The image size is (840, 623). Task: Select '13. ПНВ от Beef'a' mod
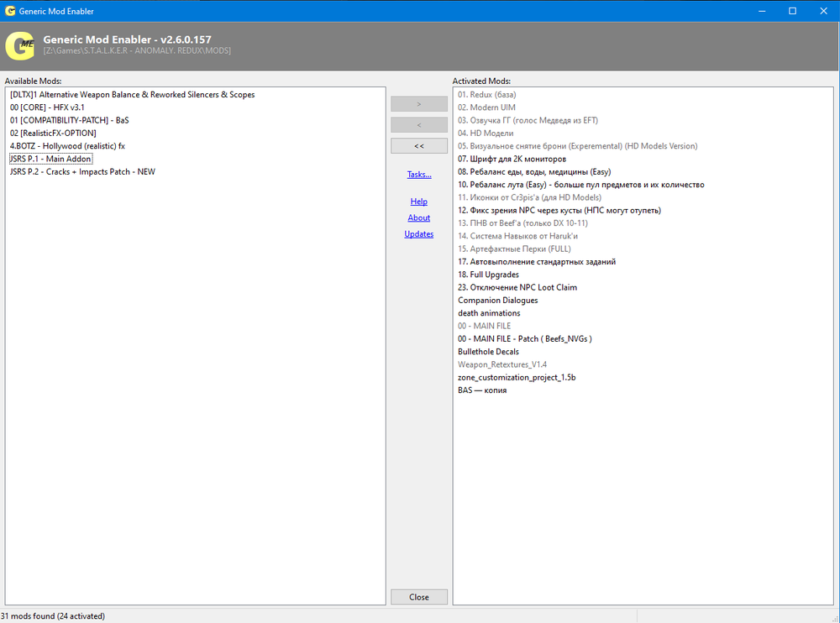pos(522,223)
